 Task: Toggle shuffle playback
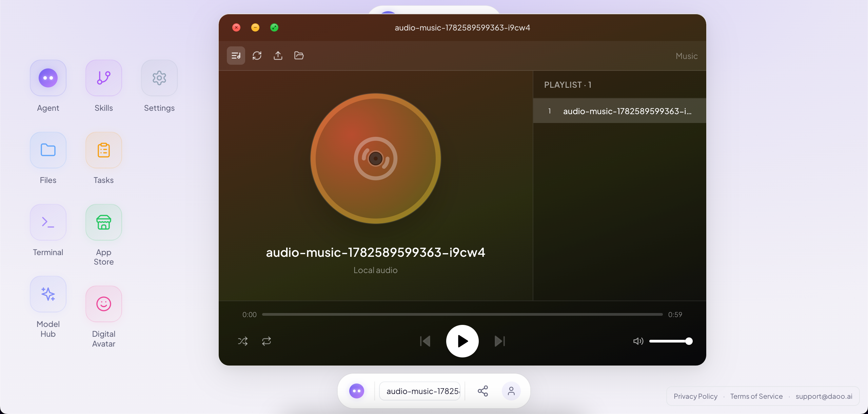tap(243, 341)
